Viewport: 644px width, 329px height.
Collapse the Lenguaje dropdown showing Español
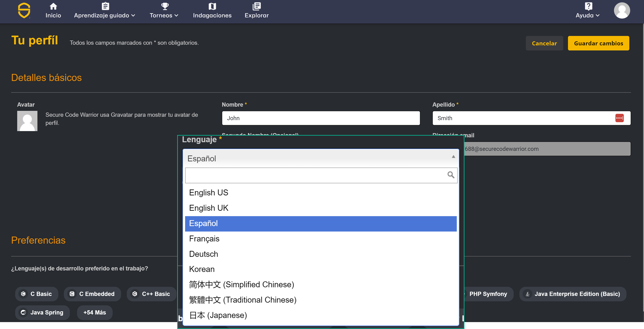point(321,158)
